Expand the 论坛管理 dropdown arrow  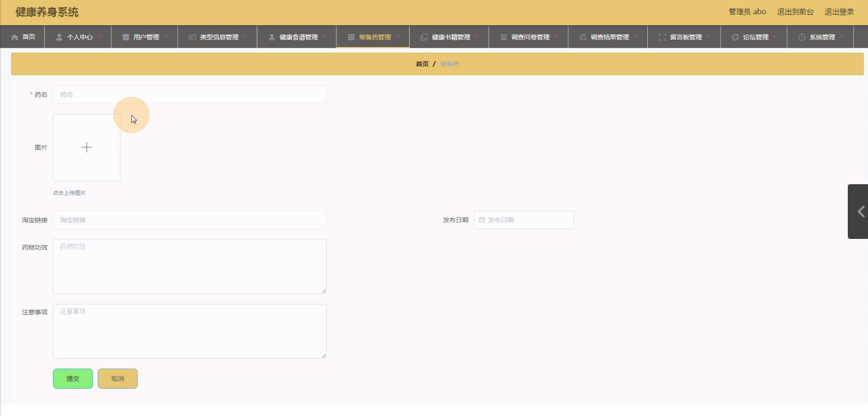pos(775,37)
